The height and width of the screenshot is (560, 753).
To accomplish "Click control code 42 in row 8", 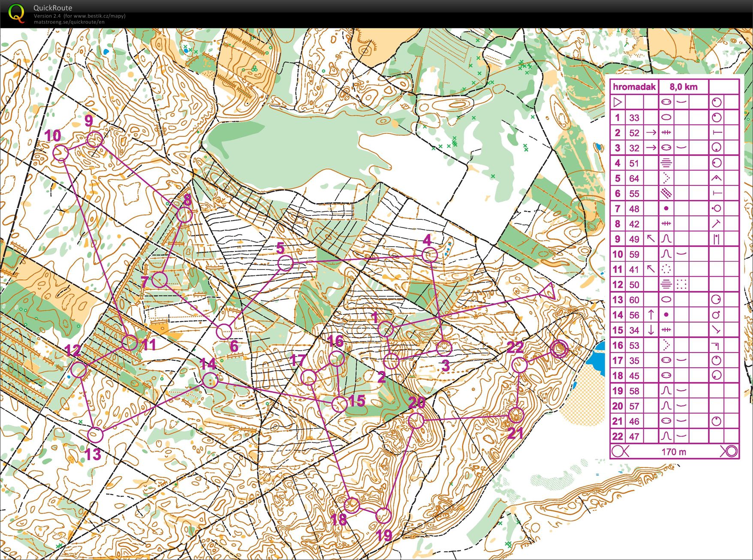I will pyautogui.click(x=634, y=224).
